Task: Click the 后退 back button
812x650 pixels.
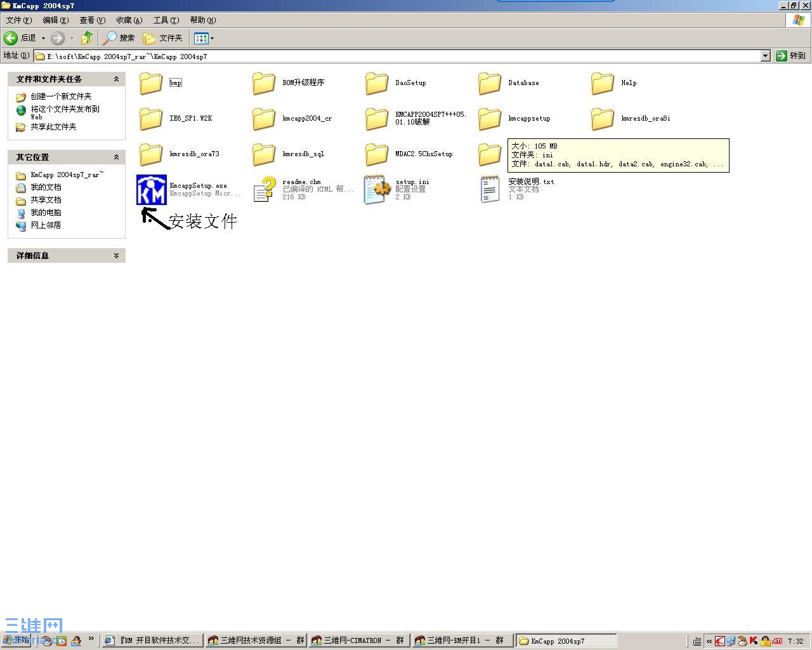Action: pyautogui.click(x=20, y=38)
